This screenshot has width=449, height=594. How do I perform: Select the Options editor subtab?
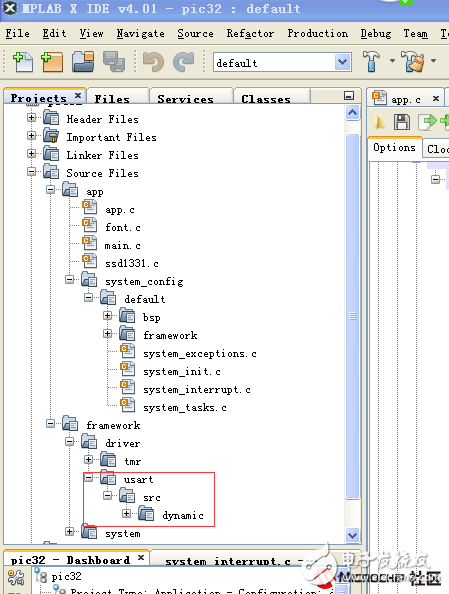(394, 147)
